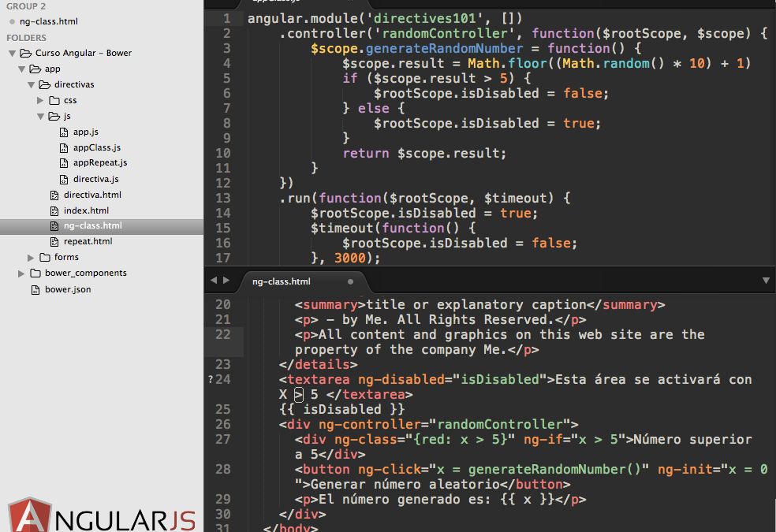Select the highlighted ng-class.html file row
Screen dimensions: 776x532
102,226
